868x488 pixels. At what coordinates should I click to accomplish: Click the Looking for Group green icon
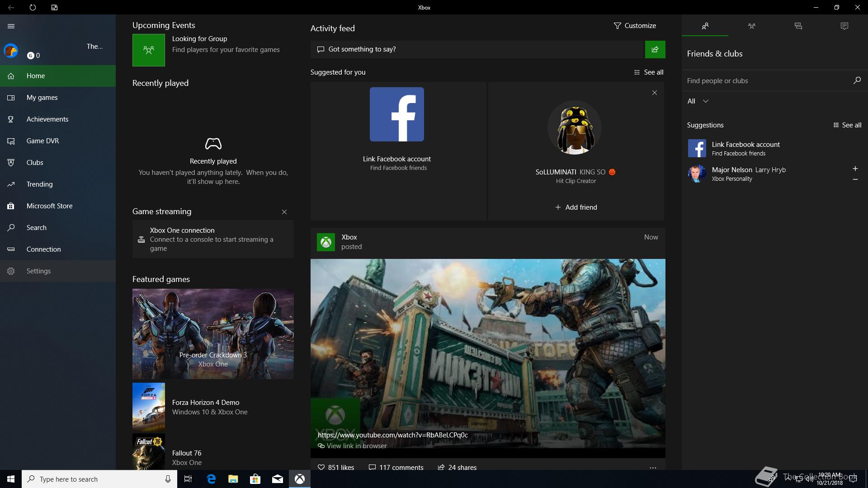(x=149, y=50)
